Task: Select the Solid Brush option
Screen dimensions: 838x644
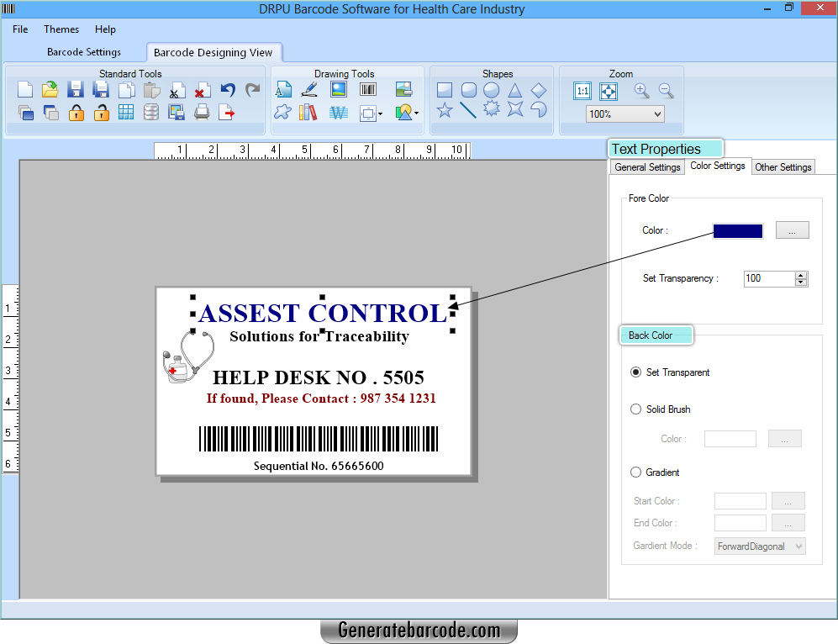Action: [x=636, y=409]
